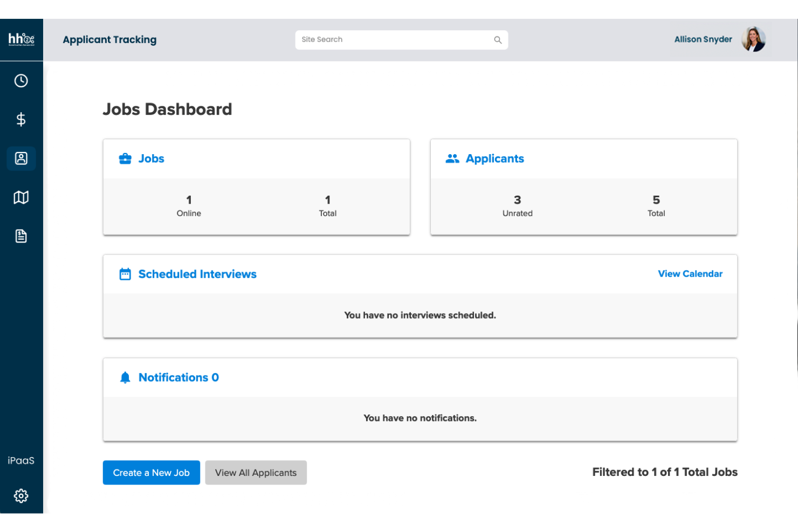Click the hh2 logo in sidebar
The height and width of the screenshot is (532, 798).
(21, 39)
